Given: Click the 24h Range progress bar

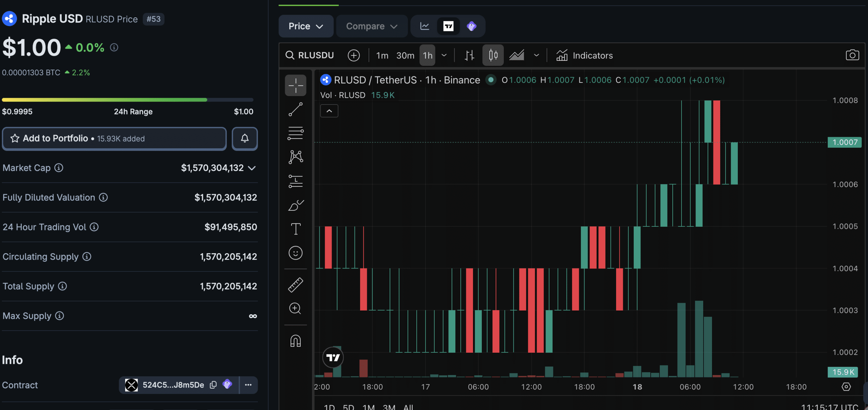Looking at the screenshot, I should [127, 100].
